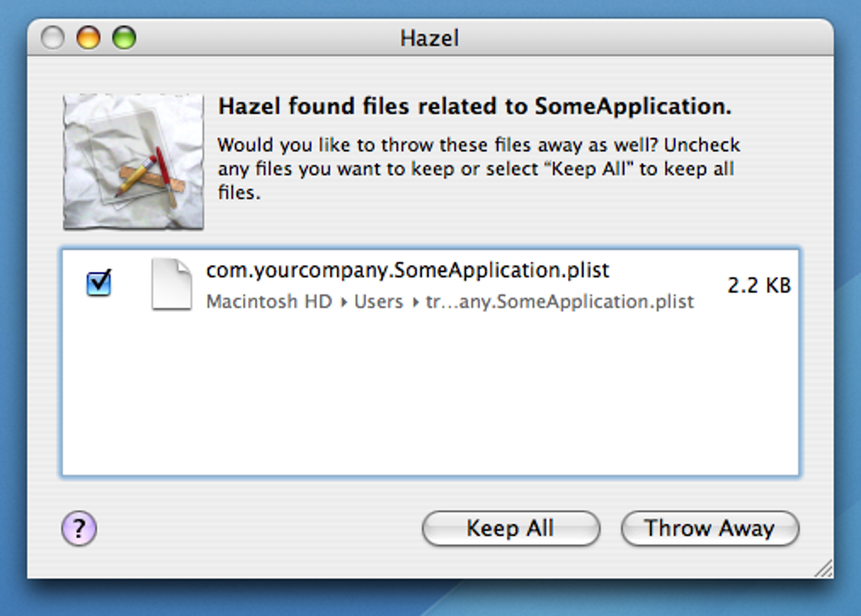Click the window resize grip corner
861x616 pixels.
point(823,568)
